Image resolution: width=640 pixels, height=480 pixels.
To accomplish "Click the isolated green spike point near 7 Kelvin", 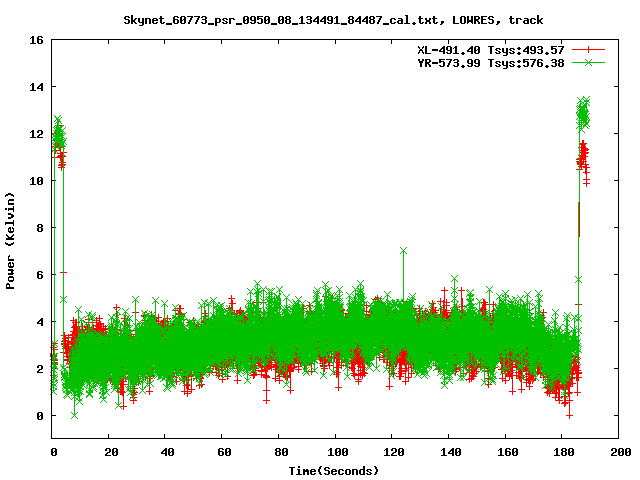I will (x=403, y=251).
